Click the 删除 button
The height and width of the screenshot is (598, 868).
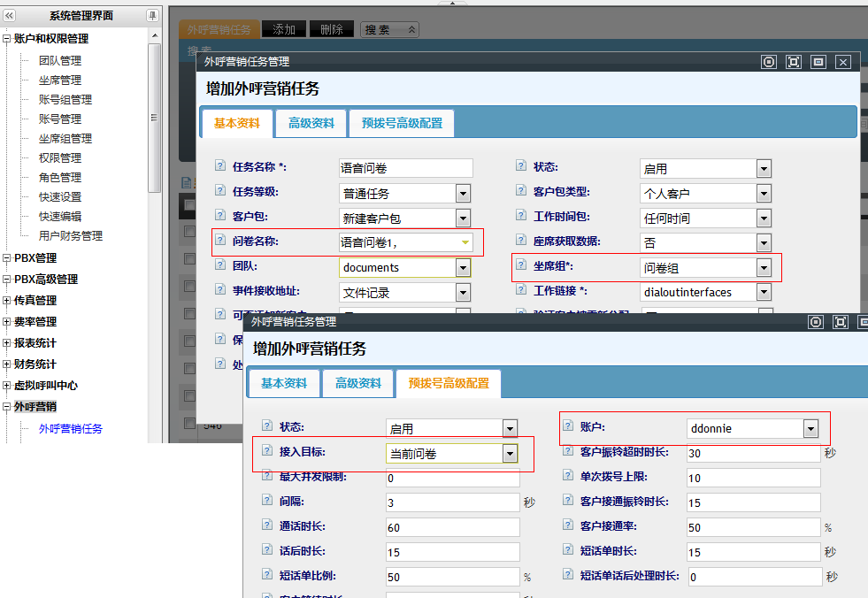tap(332, 29)
